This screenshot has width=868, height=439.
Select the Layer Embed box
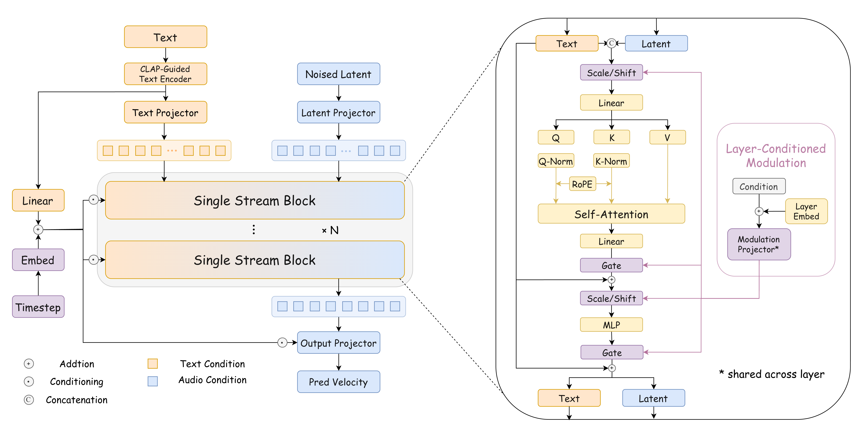click(806, 211)
